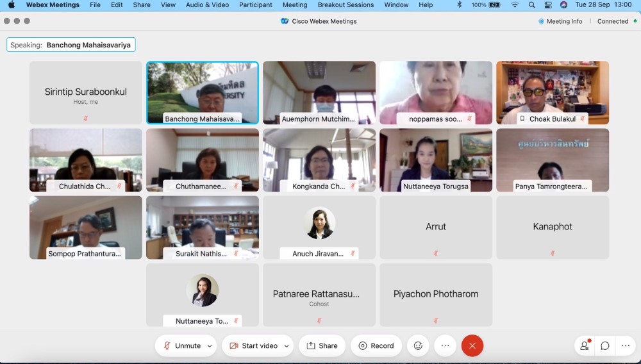This screenshot has height=364, width=641.
Task: Open the Breakout Sessions menu
Action: (345, 4)
